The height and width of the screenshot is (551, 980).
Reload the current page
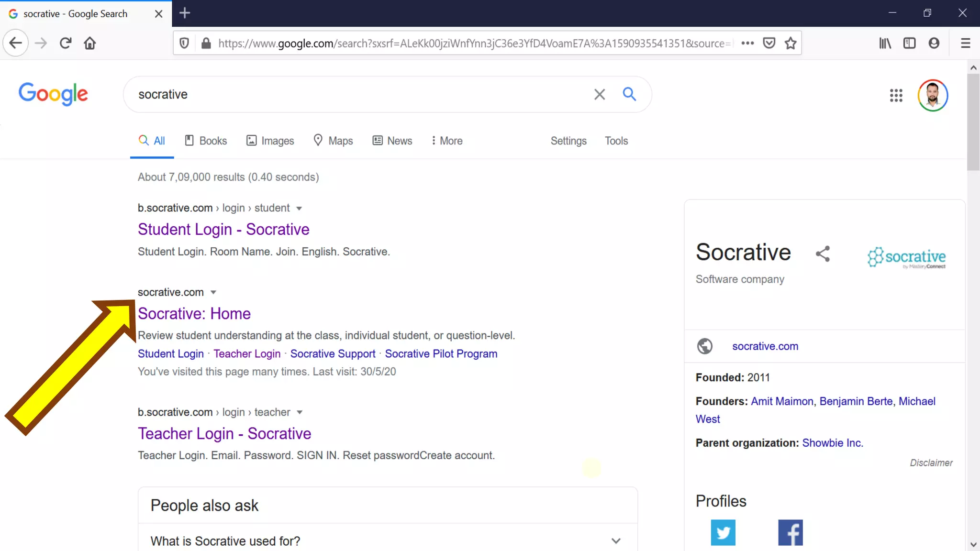[x=66, y=44]
